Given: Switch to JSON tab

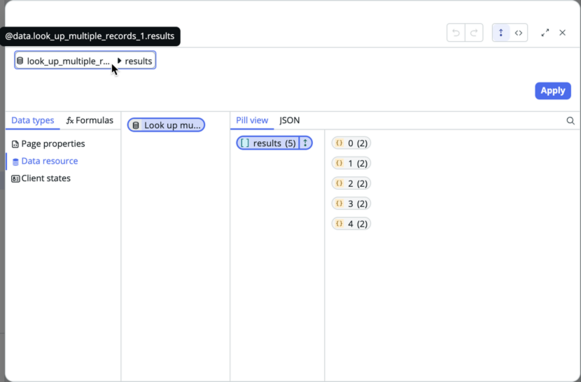Looking at the screenshot, I should click(289, 120).
